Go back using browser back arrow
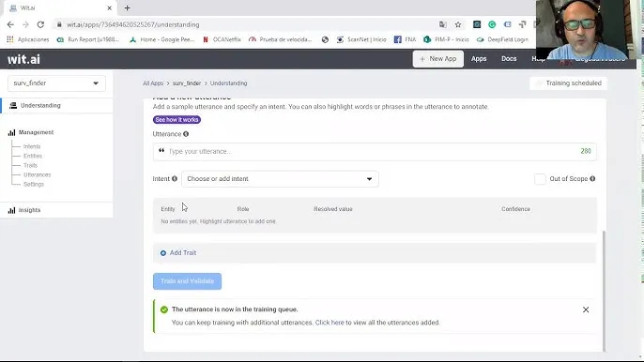The height and width of the screenshot is (362, 644). [10, 24]
